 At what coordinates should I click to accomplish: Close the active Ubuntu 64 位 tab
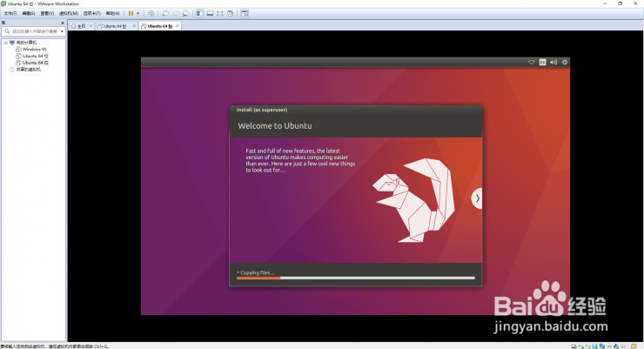[178, 26]
